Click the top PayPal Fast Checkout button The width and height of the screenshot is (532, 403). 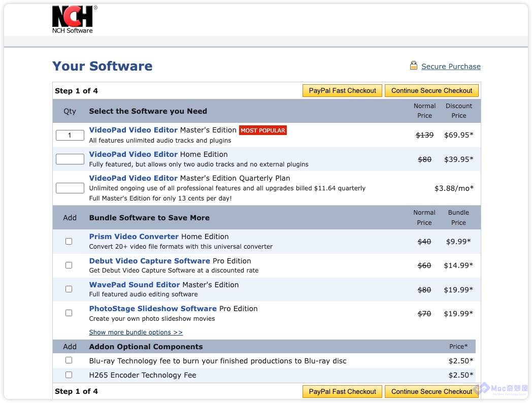point(342,90)
